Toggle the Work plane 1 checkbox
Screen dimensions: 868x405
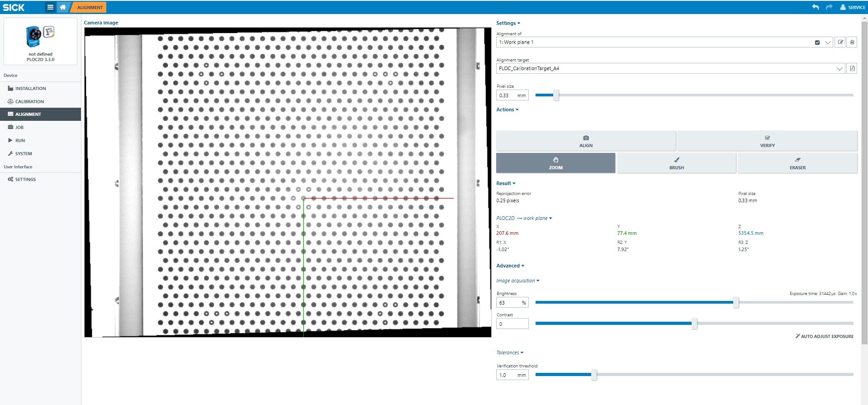(817, 43)
